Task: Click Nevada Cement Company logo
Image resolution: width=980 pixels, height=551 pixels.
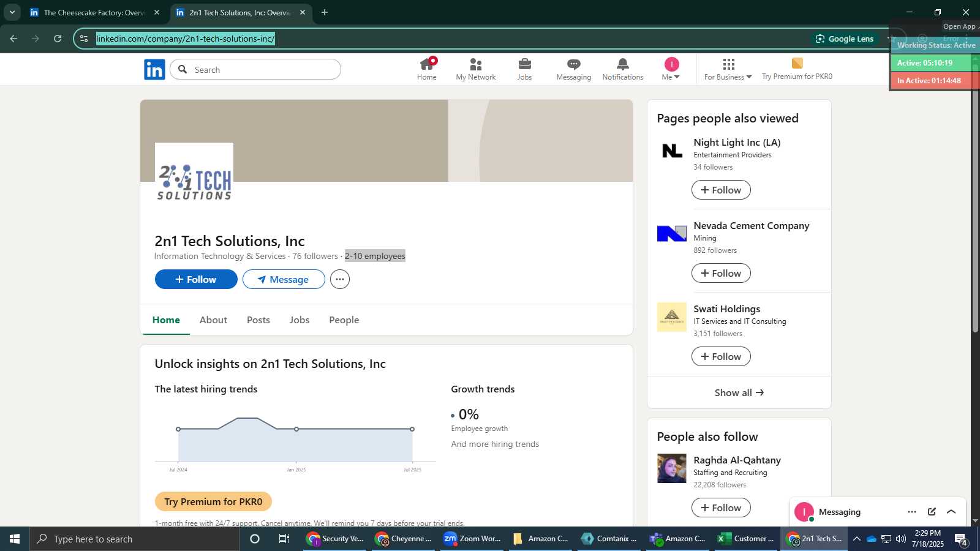Action: pos(672,234)
